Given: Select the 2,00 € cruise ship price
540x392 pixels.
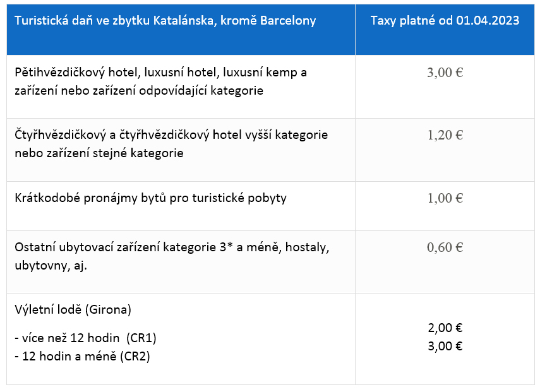Looking at the screenshot, I should 445,328.
